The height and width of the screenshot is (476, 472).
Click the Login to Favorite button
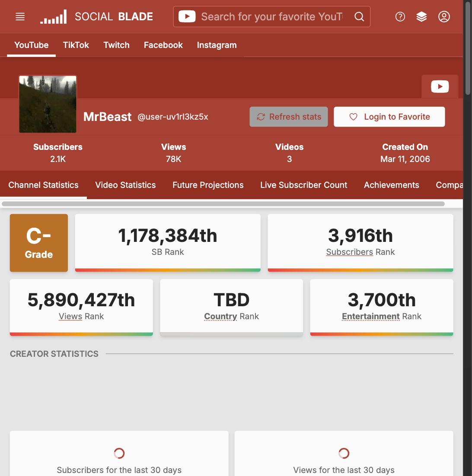[389, 117]
